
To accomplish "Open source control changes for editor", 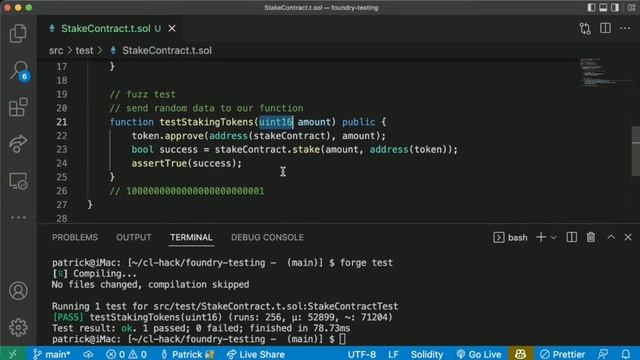I will coord(585,28).
